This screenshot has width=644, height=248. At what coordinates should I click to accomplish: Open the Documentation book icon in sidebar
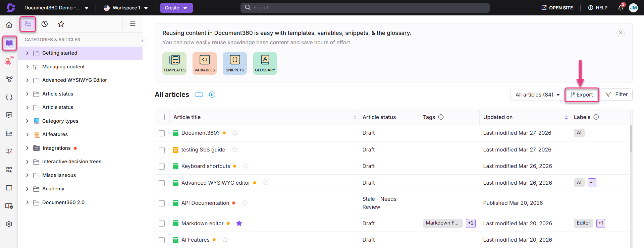coord(9,43)
